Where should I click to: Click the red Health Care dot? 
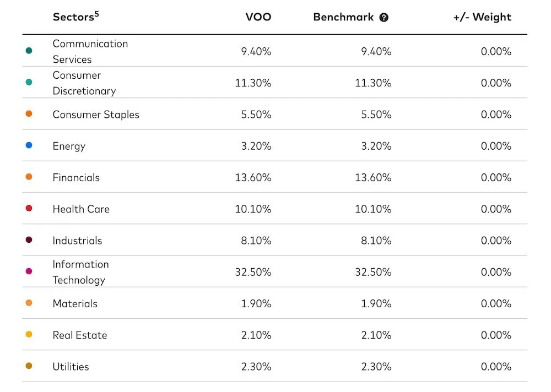pyautogui.click(x=29, y=208)
